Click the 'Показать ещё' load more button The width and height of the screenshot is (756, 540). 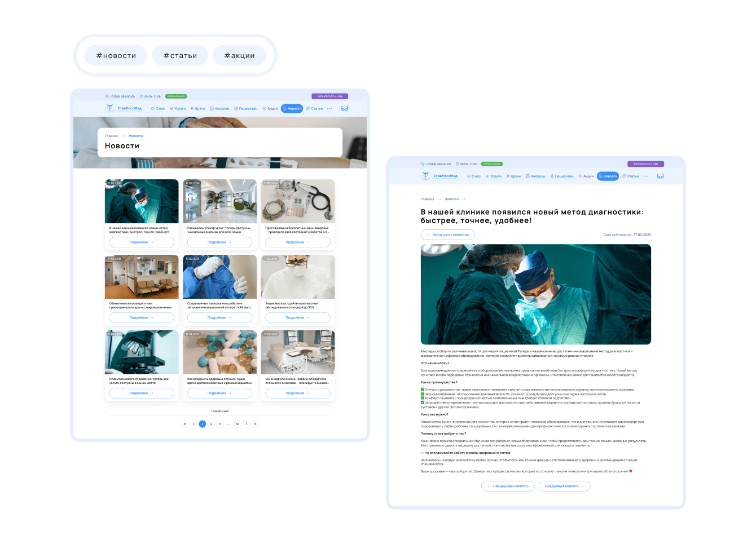[x=220, y=411]
